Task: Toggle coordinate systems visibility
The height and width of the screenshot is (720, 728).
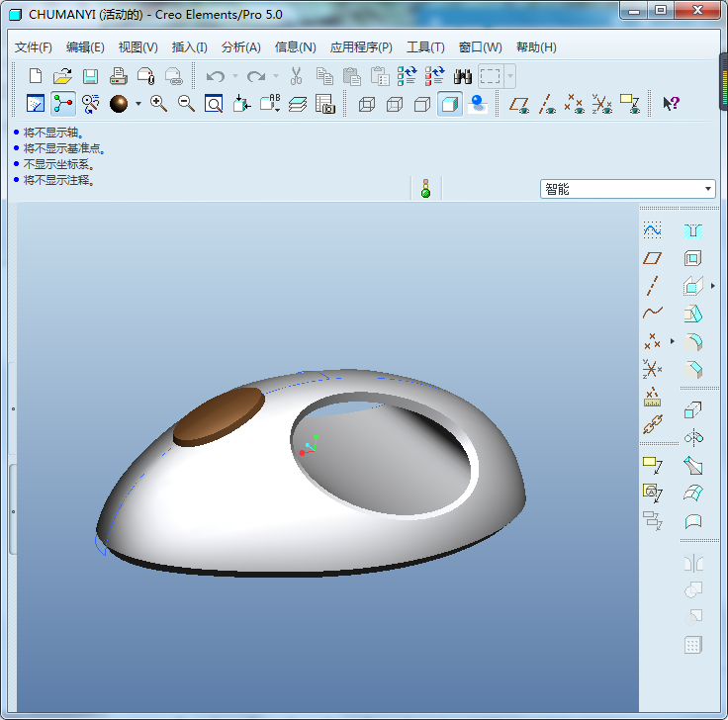Action: point(602,104)
